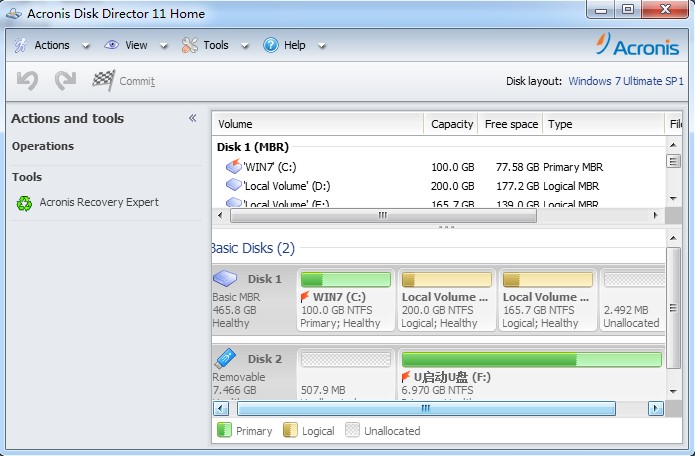The width and height of the screenshot is (695, 456).
Task: Open the Windows 7 Ultimate SP1 disk layout link
Action: pos(626,81)
